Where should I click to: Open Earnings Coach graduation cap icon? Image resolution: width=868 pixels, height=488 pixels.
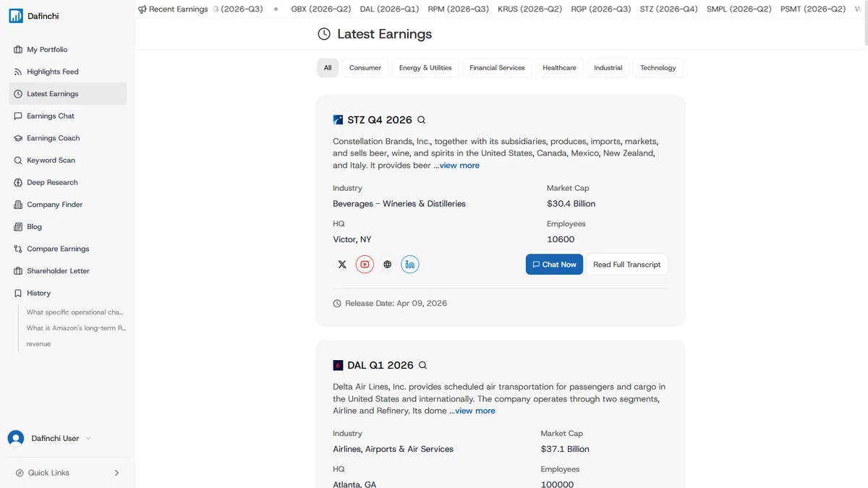pyautogui.click(x=18, y=138)
